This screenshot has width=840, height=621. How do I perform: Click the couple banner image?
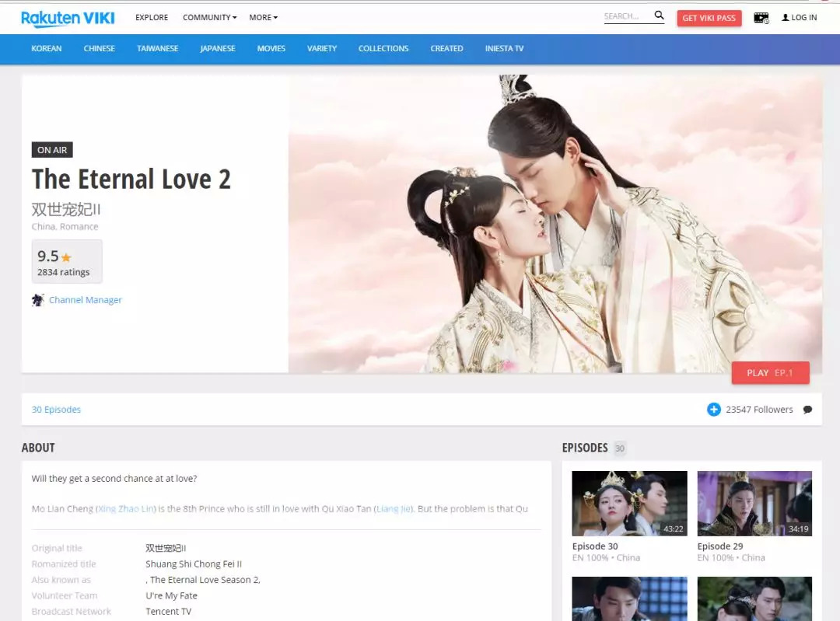point(555,224)
